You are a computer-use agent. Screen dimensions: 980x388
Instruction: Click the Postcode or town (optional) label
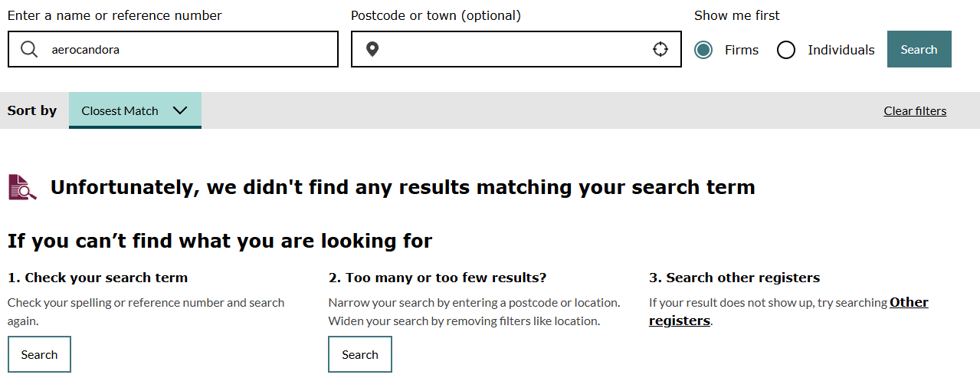435,15
